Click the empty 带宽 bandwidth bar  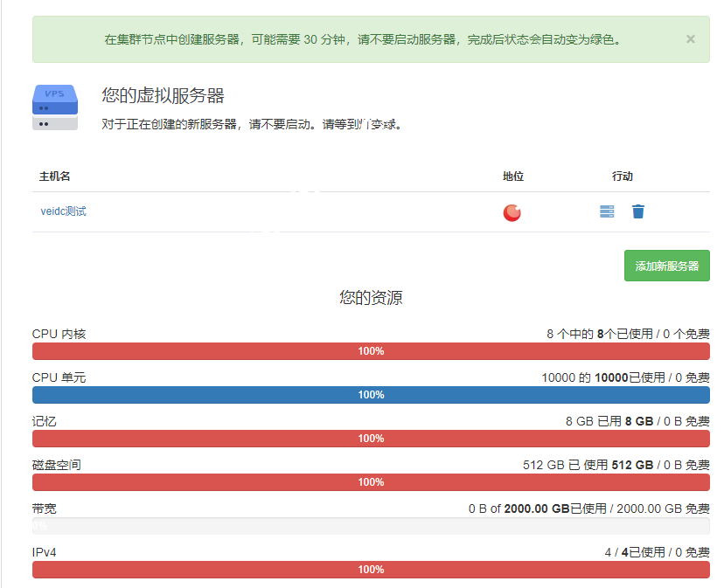pyautogui.click(x=371, y=526)
